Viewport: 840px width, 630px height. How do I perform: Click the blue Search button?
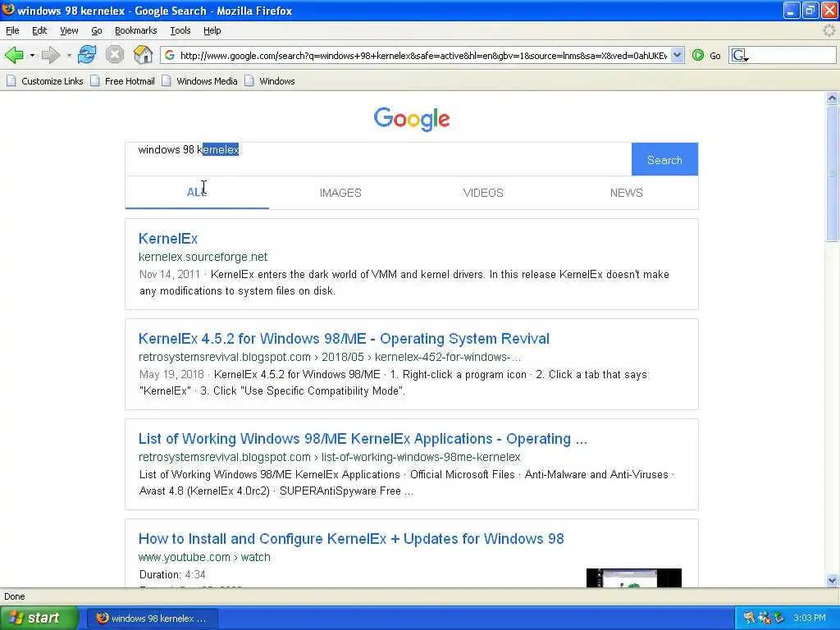click(664, 160)
